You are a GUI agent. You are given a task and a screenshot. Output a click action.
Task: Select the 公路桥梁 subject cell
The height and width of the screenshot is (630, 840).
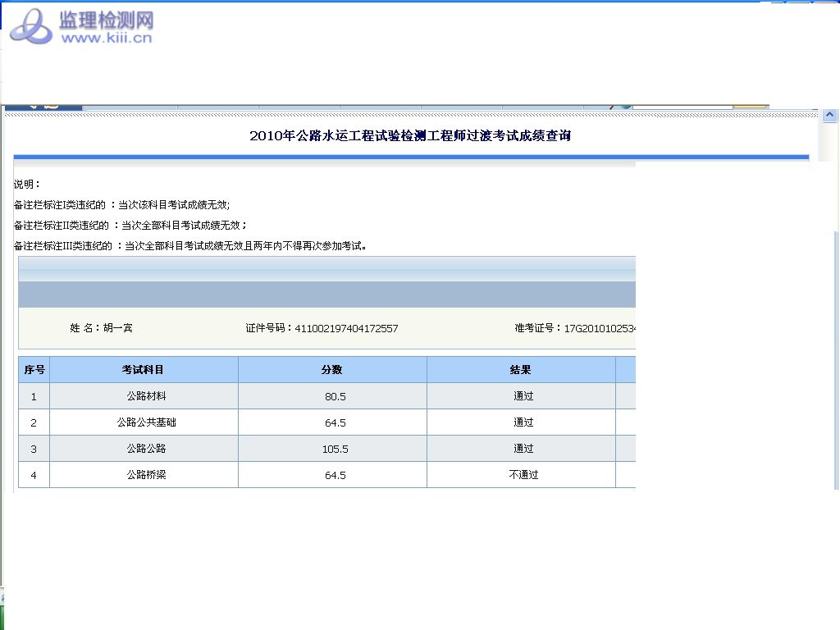coord(146,475)
